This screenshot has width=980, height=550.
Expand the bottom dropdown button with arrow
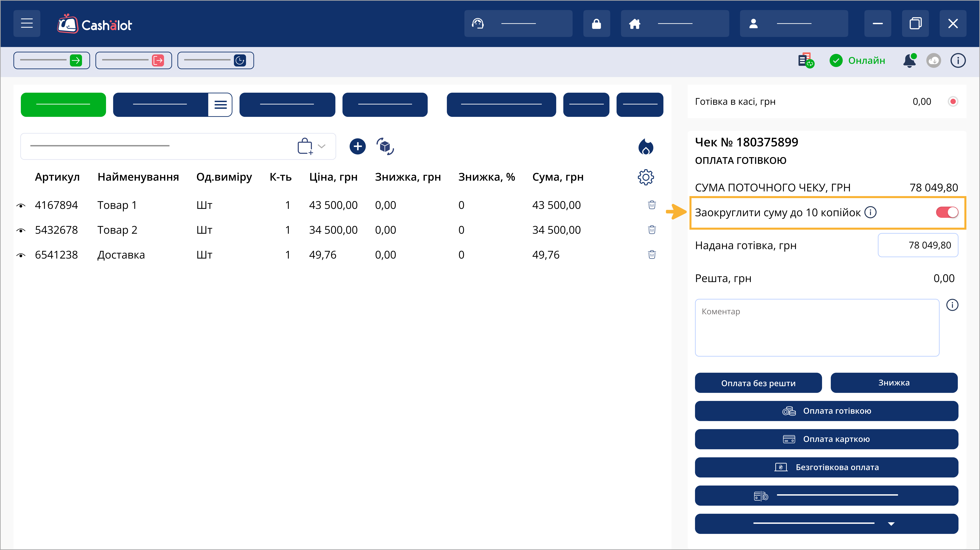(826, 524)
